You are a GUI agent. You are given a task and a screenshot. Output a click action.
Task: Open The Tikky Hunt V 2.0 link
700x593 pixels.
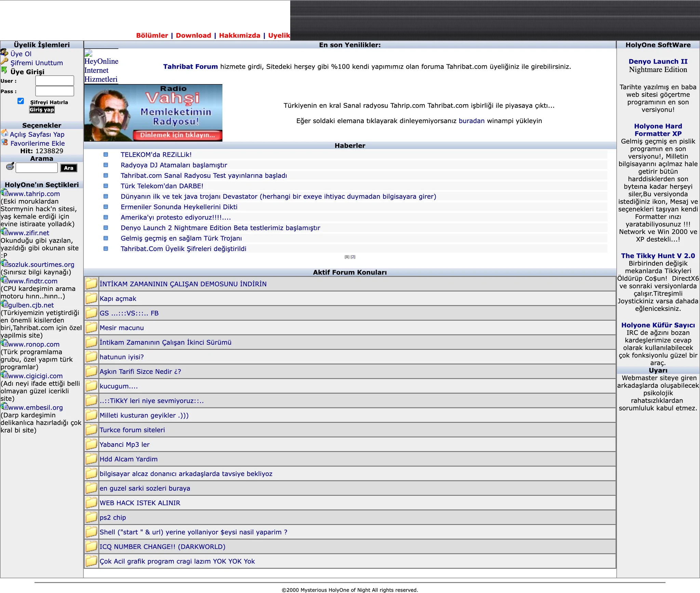pos(658,256)
